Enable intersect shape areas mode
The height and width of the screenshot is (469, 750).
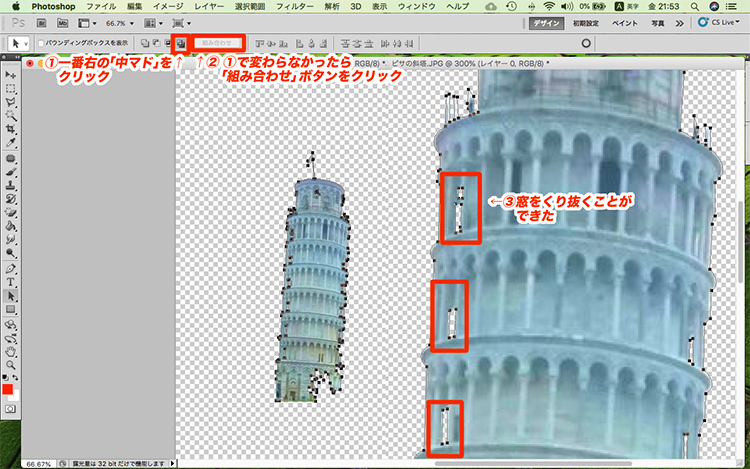[167, 44]
